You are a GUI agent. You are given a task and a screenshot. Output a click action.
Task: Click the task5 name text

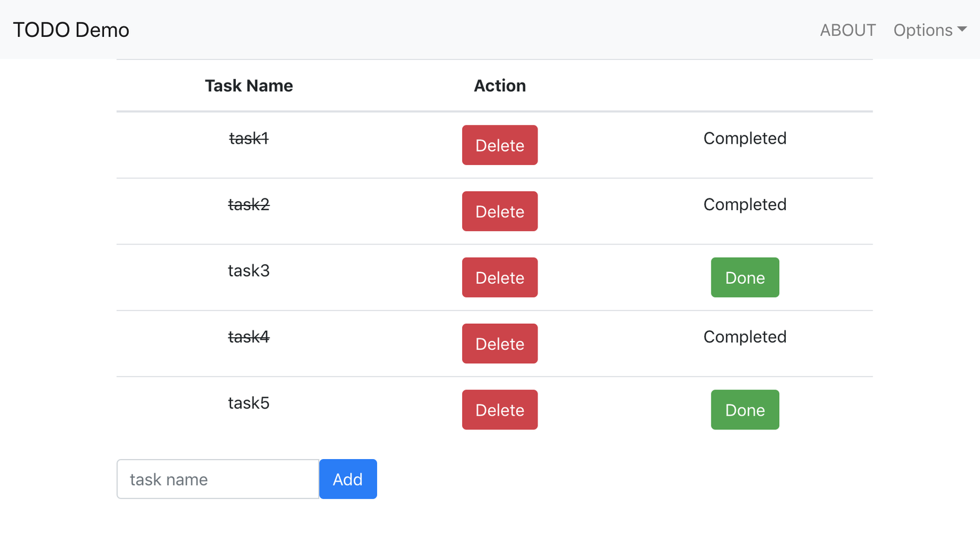(249, 403)
